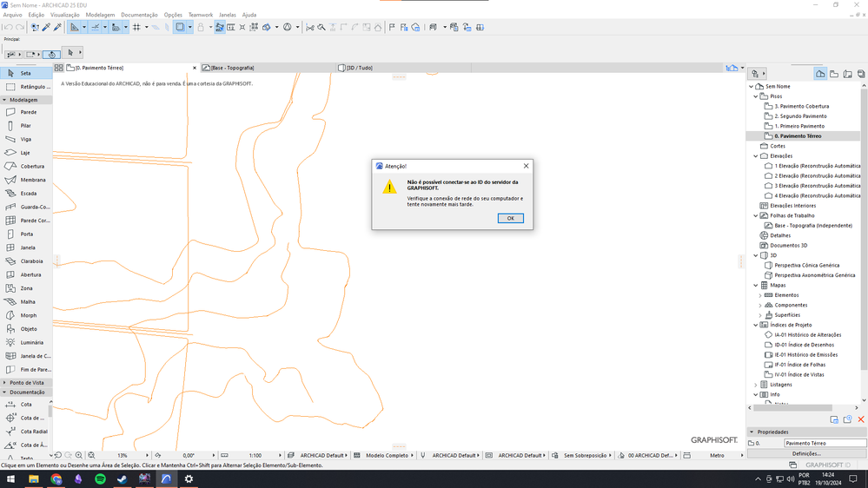Select the Luminária lamp tool
The height and width of the screenshot is (488, 868).
[x=26, y=342]
